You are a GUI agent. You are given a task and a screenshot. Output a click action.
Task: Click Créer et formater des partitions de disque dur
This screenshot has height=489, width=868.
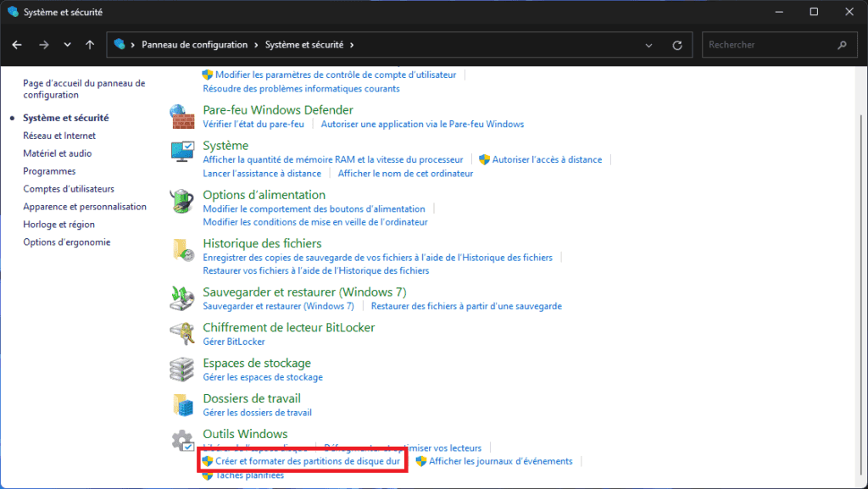307,461
